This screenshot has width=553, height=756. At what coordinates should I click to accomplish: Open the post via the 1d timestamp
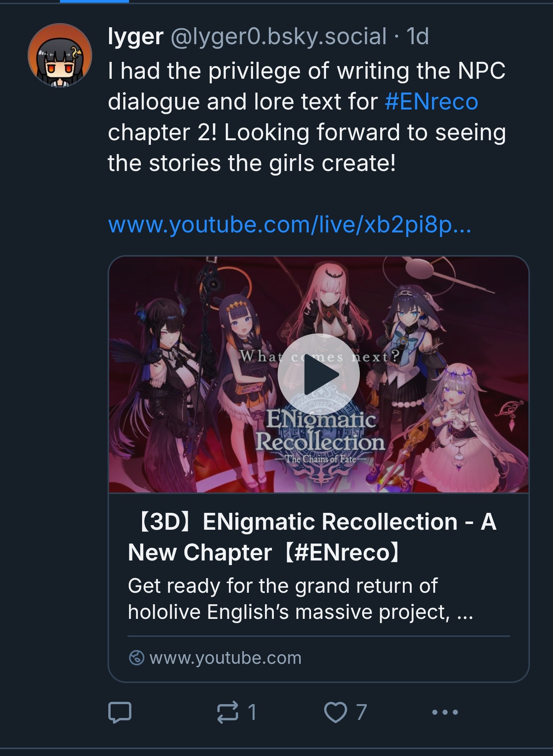417,36
